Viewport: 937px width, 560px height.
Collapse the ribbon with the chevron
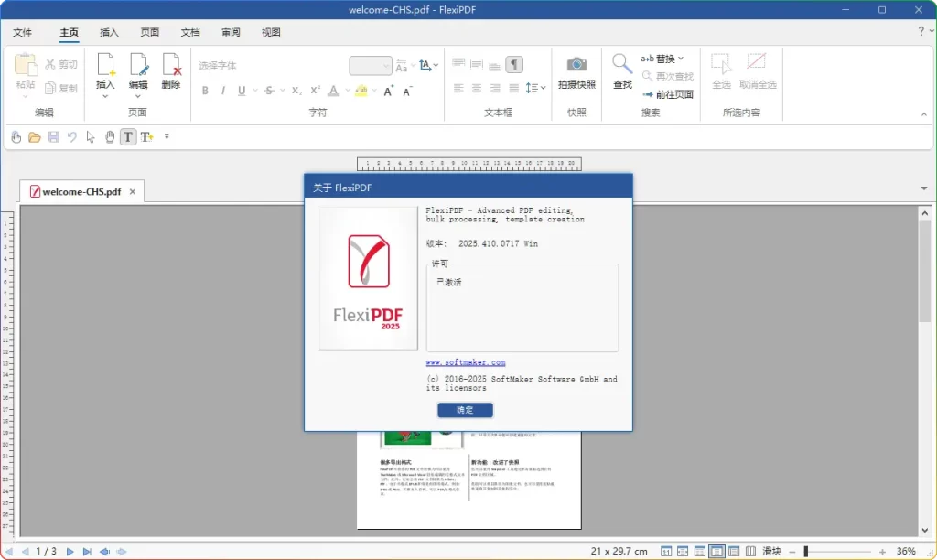coord(924,114)
